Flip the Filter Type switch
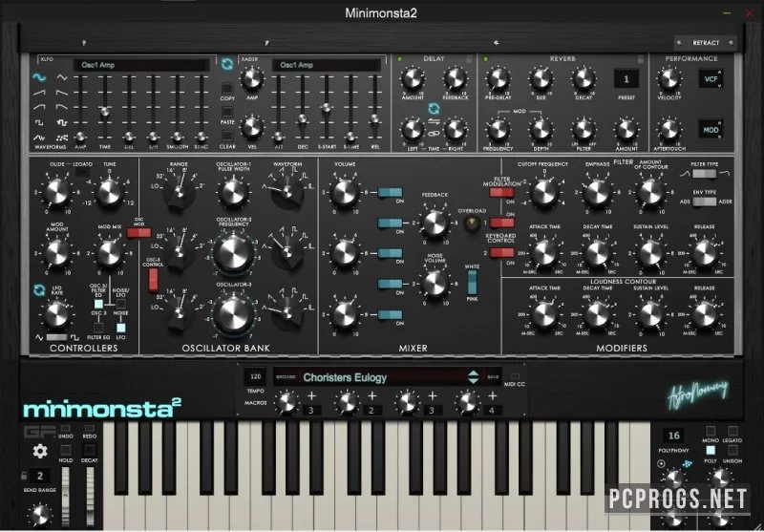This screenshot has width=764, height=532. [x=705, y=174]
